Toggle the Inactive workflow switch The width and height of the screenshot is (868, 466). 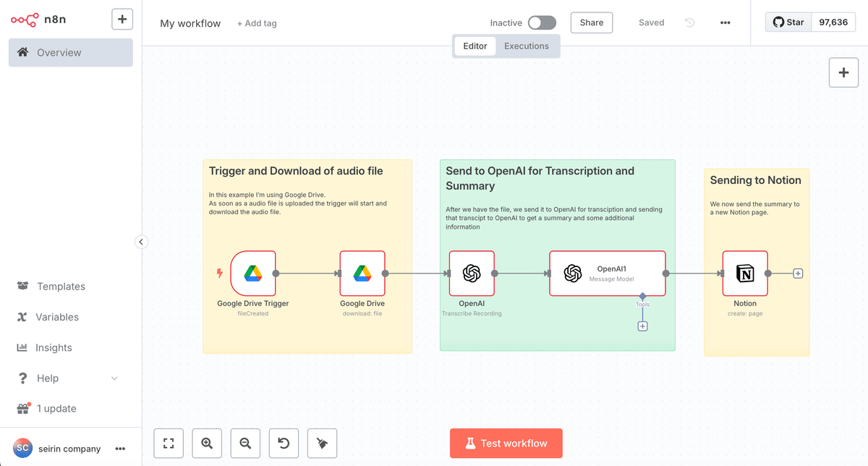coord(542,23)
